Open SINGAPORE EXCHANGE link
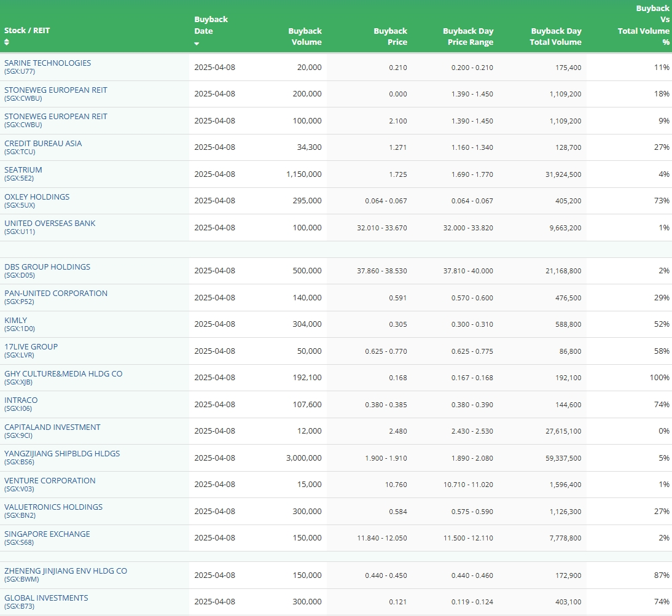 tap(47, 534)
